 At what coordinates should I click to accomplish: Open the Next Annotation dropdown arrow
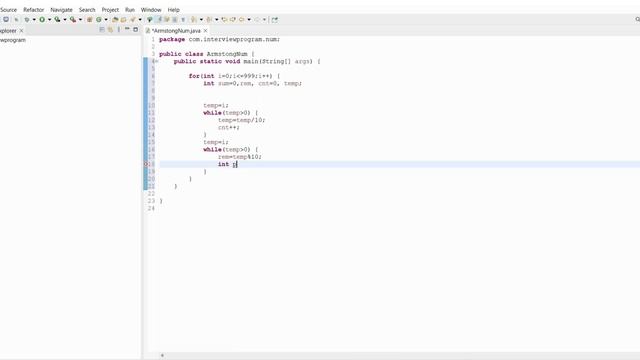[x=201, y=19]
